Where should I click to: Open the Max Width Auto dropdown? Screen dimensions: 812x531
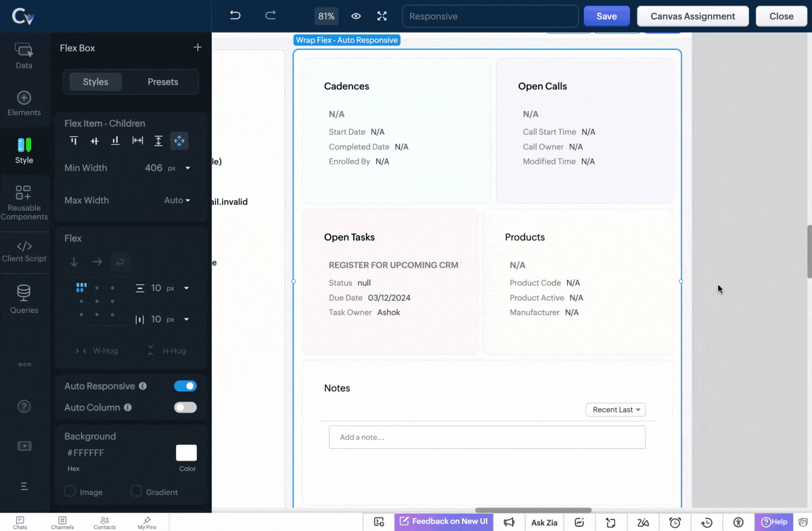177,200
